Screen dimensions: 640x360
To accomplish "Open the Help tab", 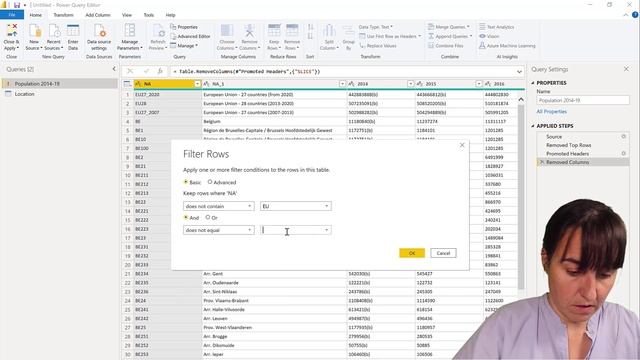I will 170,15.
